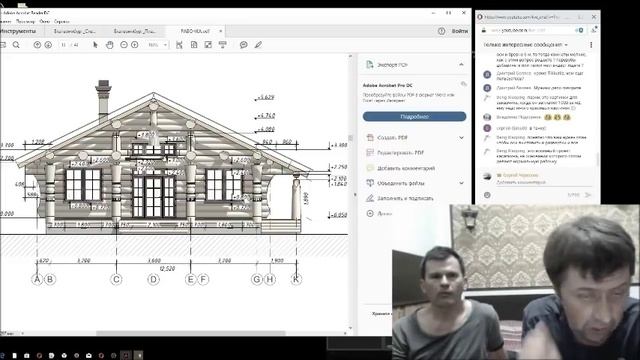Click the Экспорт PDF document icon

click(369, 64)
